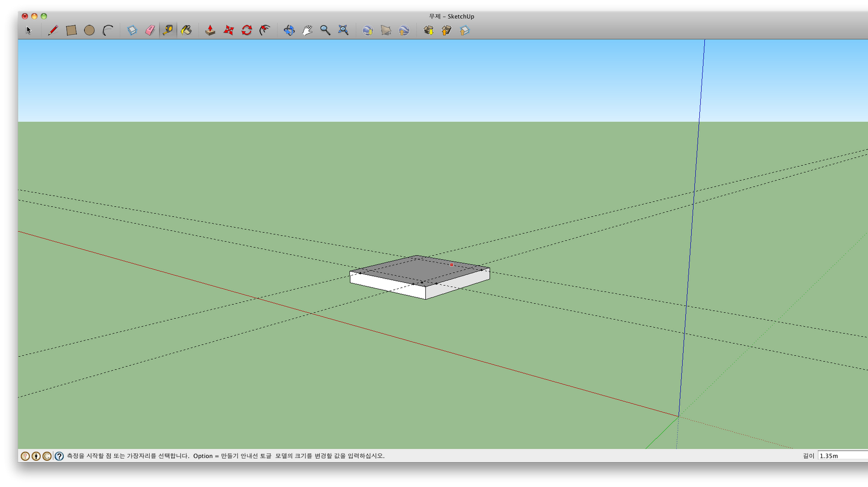The image size is (868, 487).
Task: Select the Orbit tool
Action: (289, 30)
